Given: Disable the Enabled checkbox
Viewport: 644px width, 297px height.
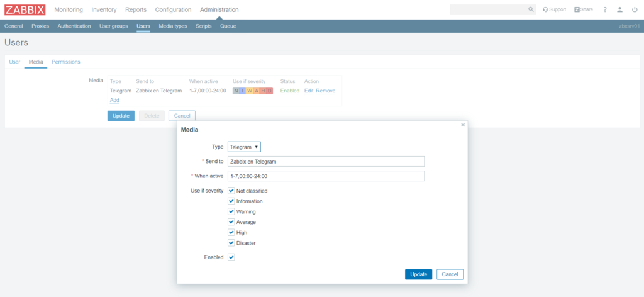Looking at the screenshot, I should 231,257.
